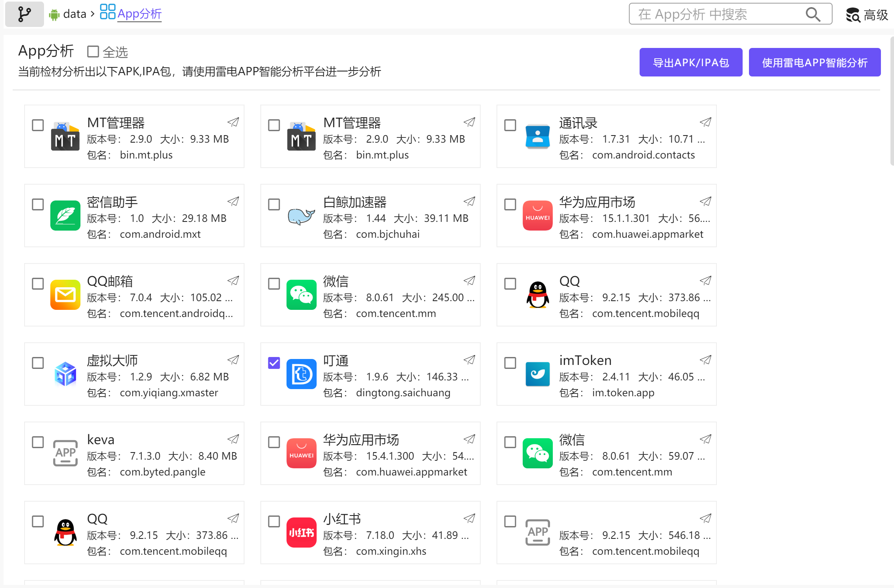
Task: Click send icon on keva card
Action: tap(233, 439)
